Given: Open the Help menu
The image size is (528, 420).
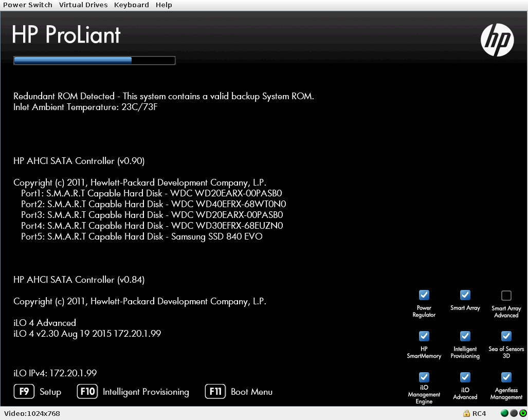Looking at the screenshot, I should [163, 5].
